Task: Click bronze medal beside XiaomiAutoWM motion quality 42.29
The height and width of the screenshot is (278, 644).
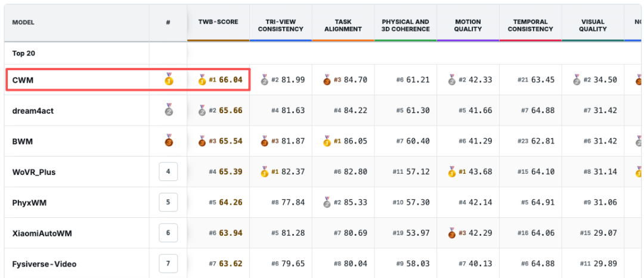Action: [x=452, y=233]
